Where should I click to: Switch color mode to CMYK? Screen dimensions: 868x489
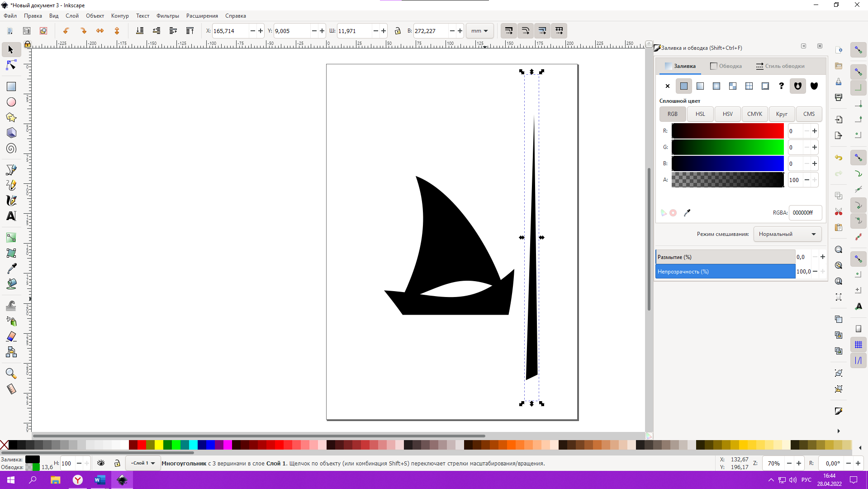pyautogui.click(x=754, y=114)
